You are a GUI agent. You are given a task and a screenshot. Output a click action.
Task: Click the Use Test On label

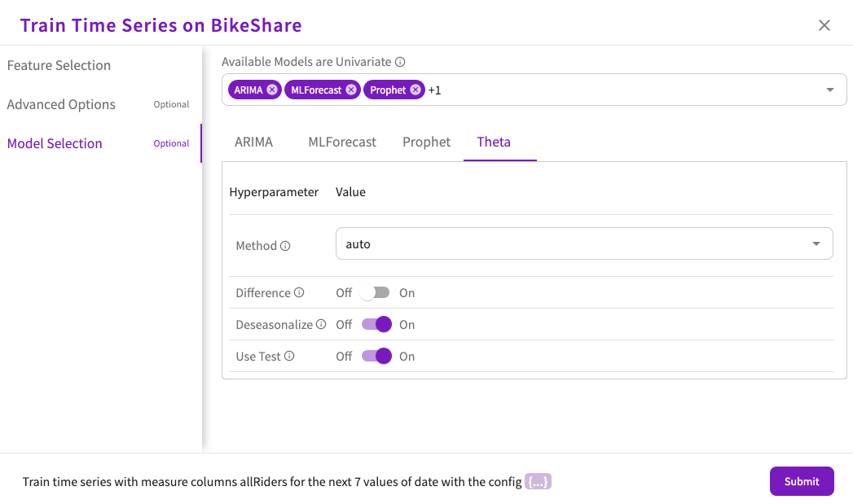[x=407, y=357]
